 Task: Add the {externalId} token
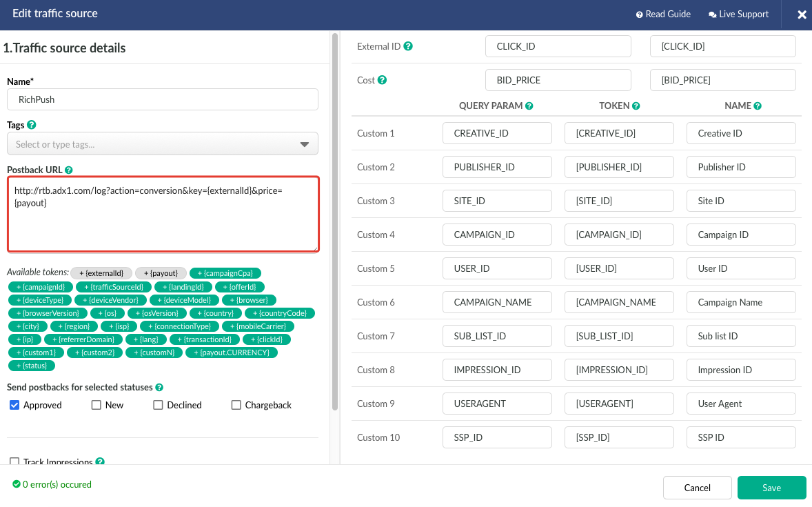[101, 273]
